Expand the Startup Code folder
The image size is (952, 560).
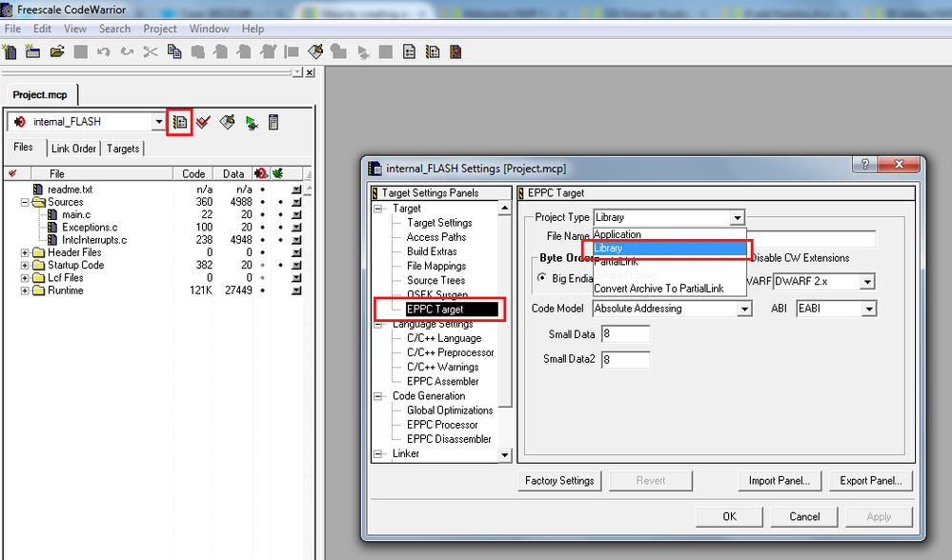[x=25, y=265]
